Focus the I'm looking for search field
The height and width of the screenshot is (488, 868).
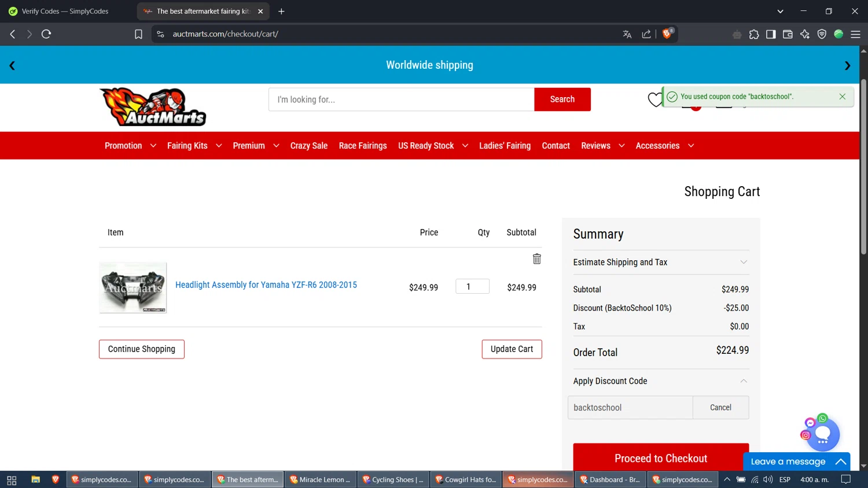point(401,99)
